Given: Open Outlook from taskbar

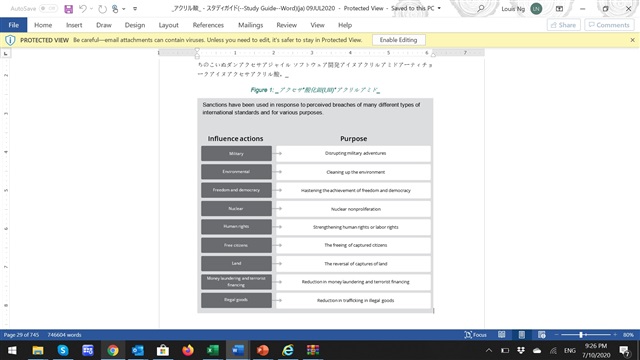Looking at the screenshot, I should pyautogui.click(x=138, y=350).
